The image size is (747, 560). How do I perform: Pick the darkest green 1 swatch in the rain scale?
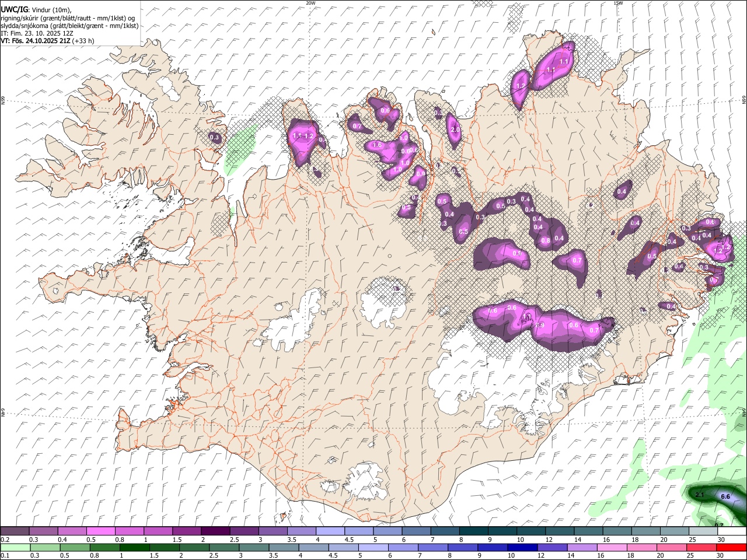pyautogui.click(x=135, y=547)
